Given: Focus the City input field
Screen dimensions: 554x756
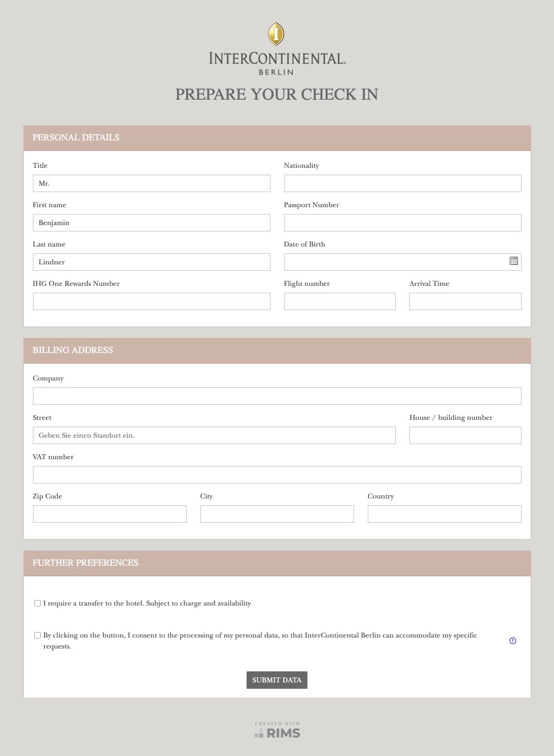Looking at the screenshot, I should click(x=277, y=514).
